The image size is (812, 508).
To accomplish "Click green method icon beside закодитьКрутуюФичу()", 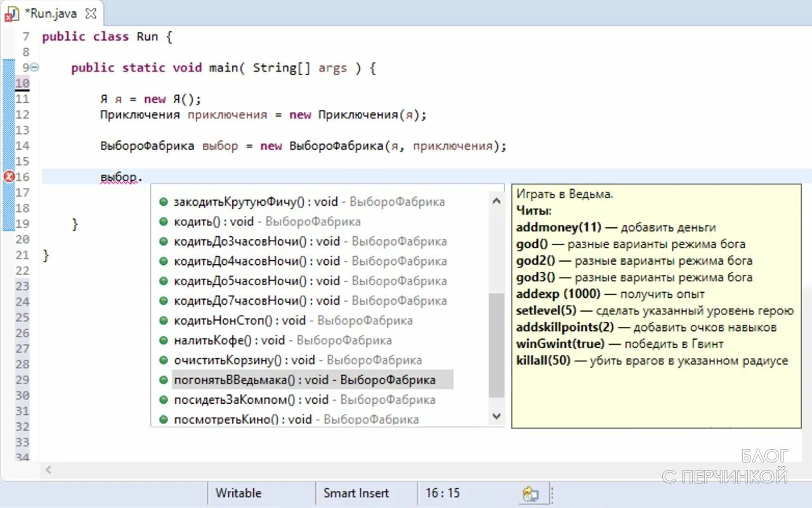I will [164, 202].
